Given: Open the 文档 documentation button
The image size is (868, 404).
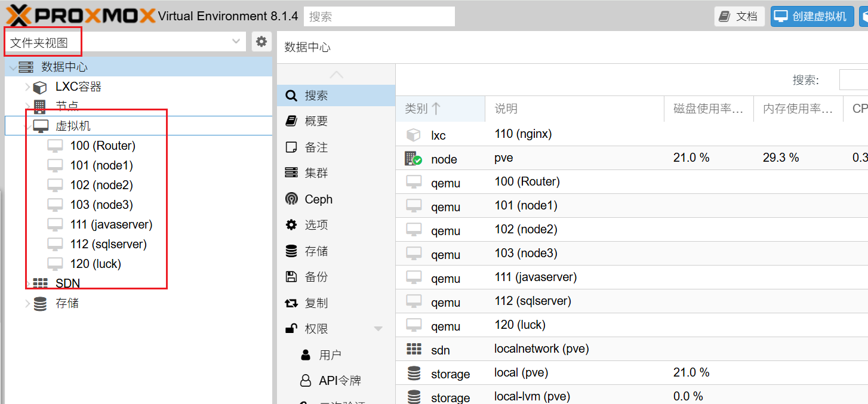Looking at the screenshot, I should click(739, 16).
